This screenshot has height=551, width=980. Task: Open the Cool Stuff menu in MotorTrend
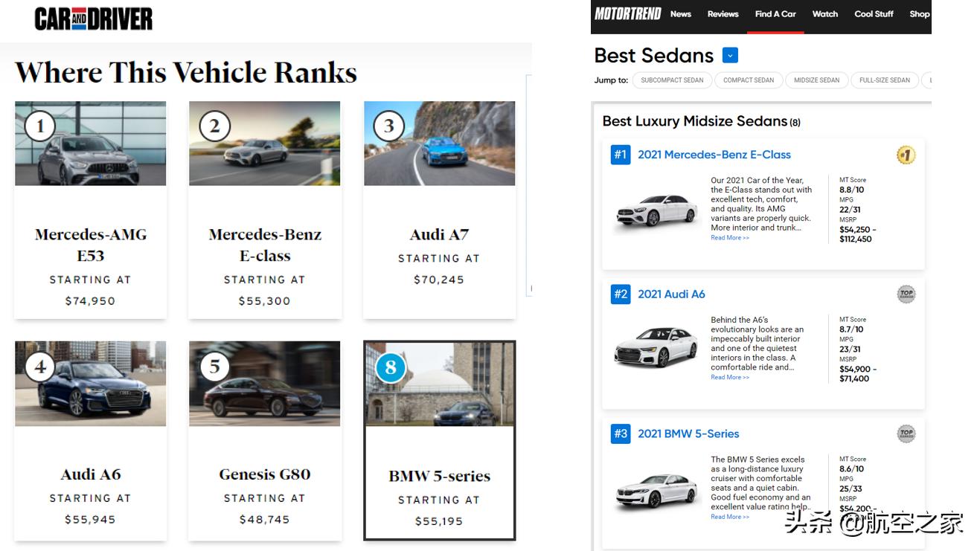click(874, 14)
